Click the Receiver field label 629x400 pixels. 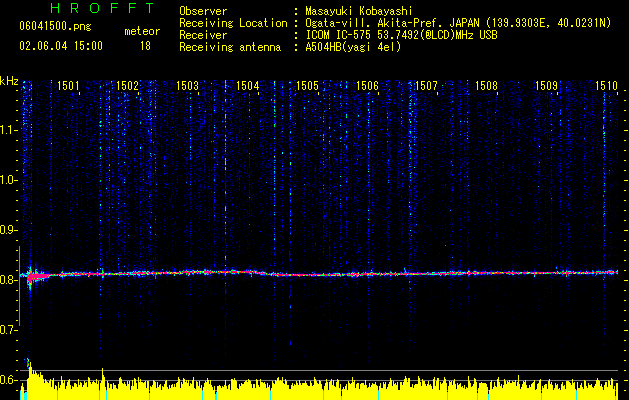203,35
